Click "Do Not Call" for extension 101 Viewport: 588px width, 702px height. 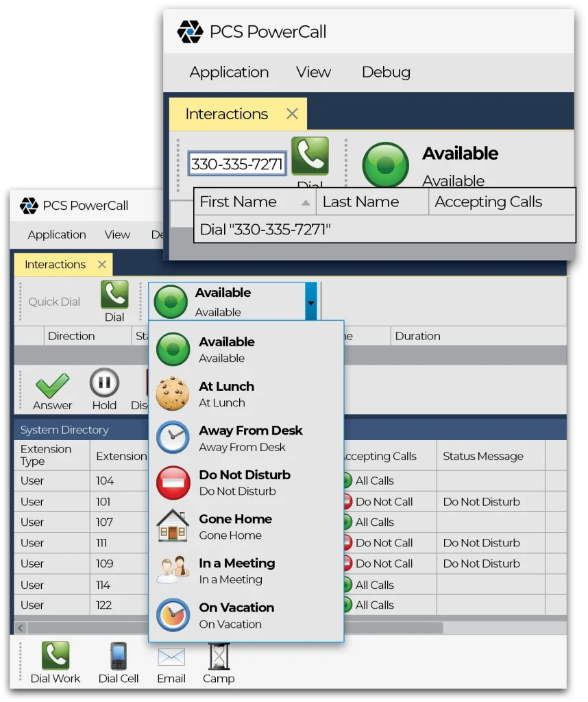(x=384, y=502)
